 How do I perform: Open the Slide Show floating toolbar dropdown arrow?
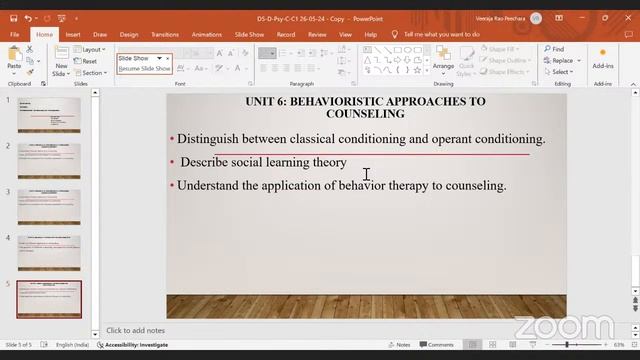coord(159,58)
